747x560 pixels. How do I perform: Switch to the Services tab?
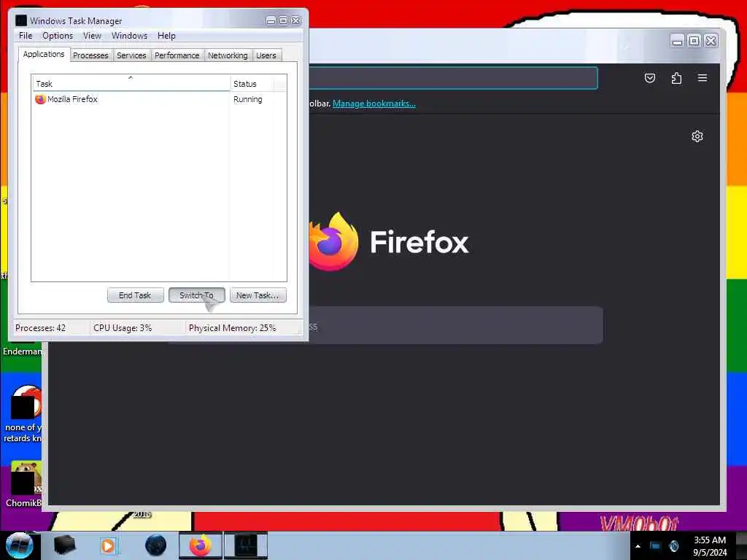(x=131, y=55)
